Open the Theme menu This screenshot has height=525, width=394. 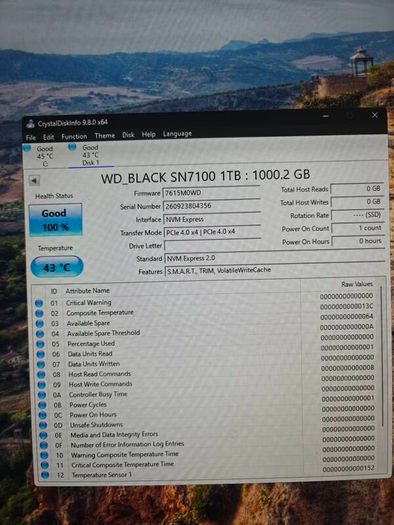click(x=105, y=135)
